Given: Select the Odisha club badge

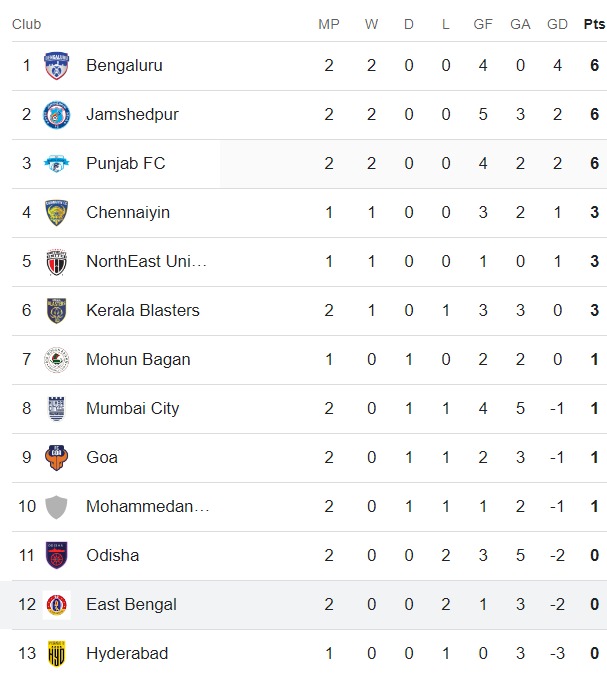Looking at the screenshot, I should (x=57, y=556).
